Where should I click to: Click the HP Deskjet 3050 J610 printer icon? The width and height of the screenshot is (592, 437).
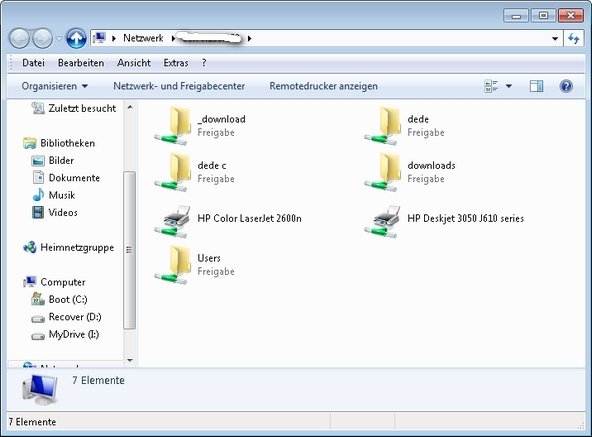click(x=382, y=222)
